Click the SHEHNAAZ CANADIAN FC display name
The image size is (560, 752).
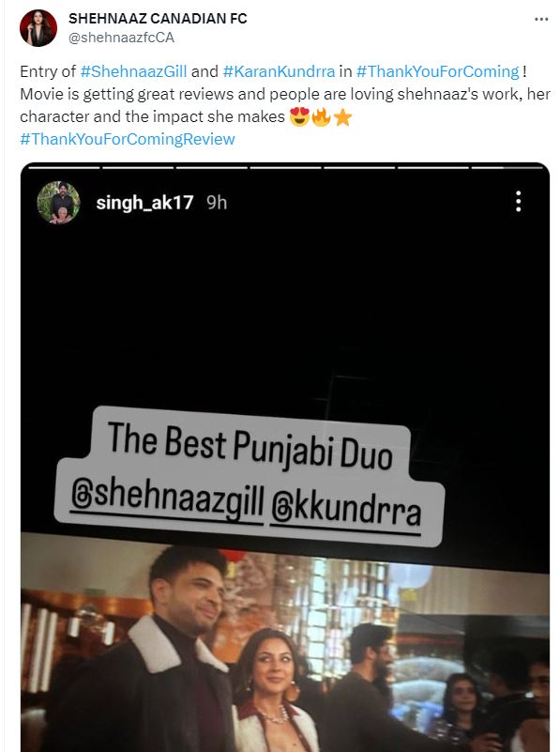[158, 19]
